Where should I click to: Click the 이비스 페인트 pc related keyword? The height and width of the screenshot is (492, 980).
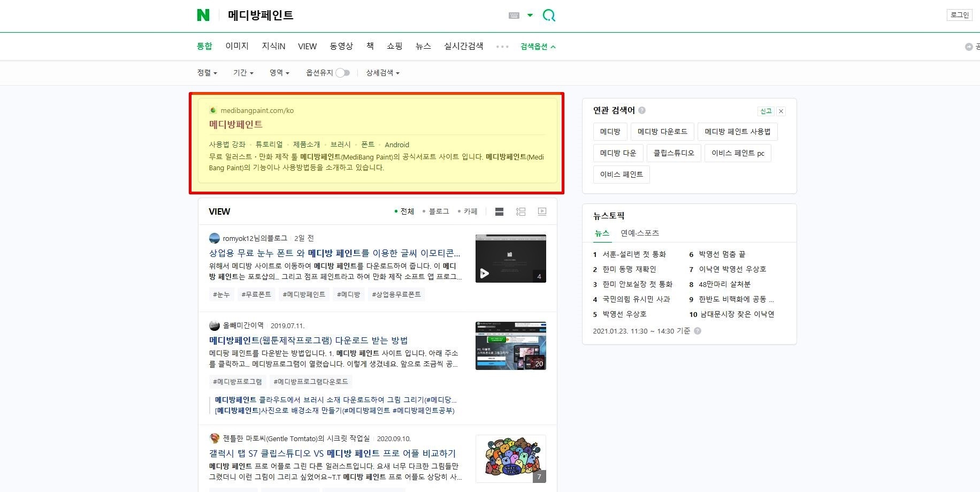[x=738, y=153]
